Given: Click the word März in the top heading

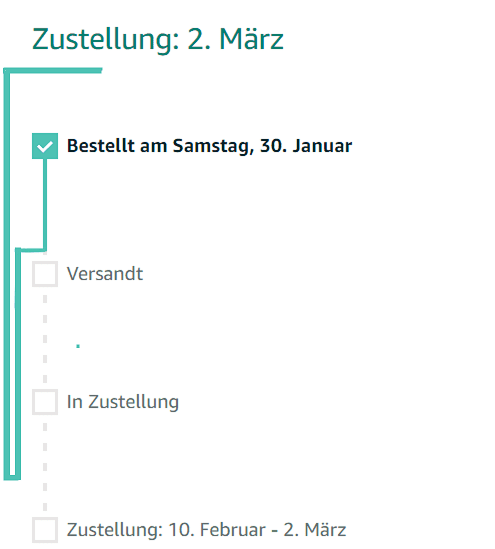Looking at the screenshot, I should point(251,39).
